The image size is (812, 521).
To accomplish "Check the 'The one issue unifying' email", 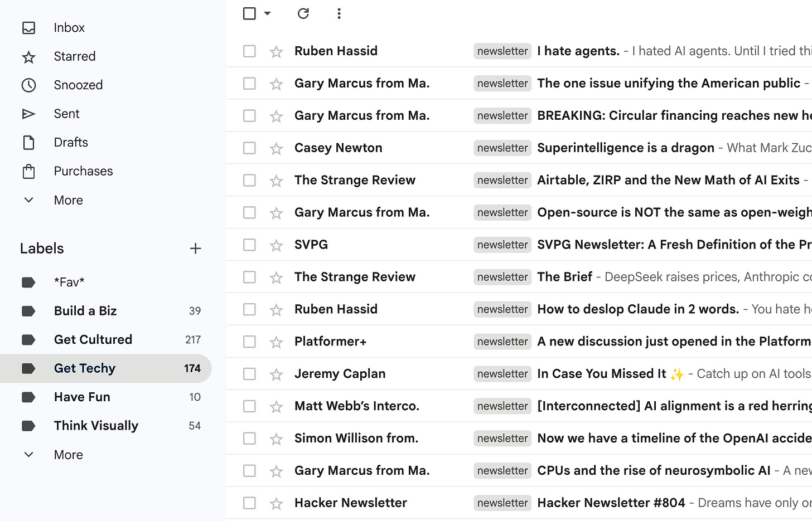I will pyautogui.click(x=249, y=84).
